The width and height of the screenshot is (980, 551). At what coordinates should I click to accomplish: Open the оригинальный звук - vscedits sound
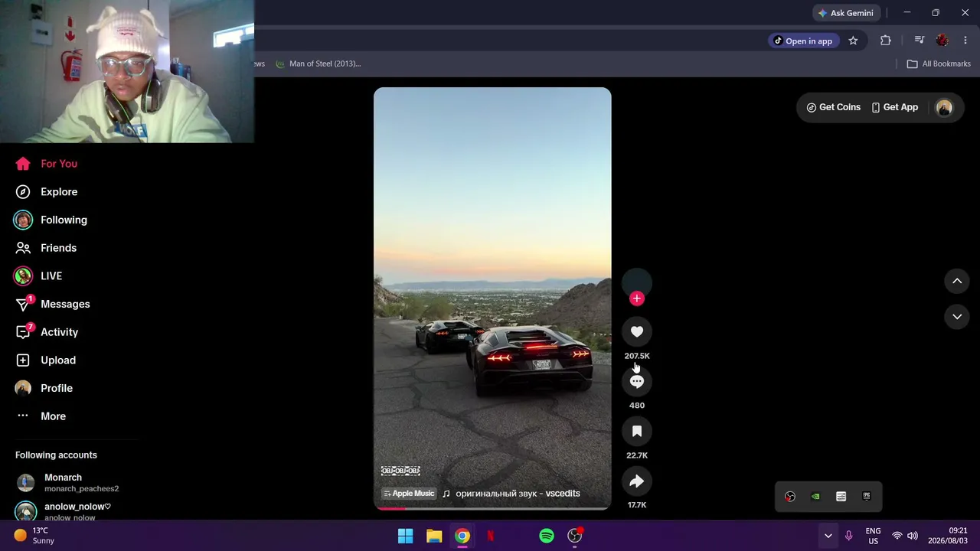[x=511, y=494]
